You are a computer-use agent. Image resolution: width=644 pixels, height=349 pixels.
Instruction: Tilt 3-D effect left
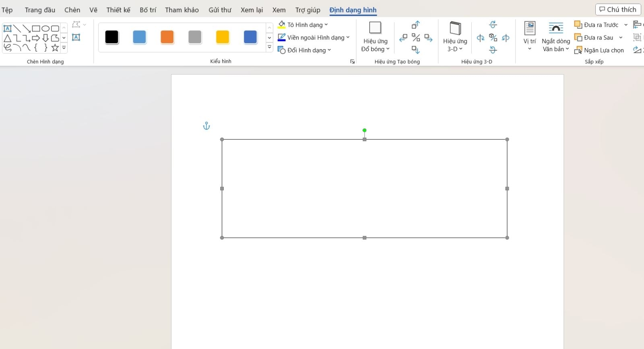481,38
